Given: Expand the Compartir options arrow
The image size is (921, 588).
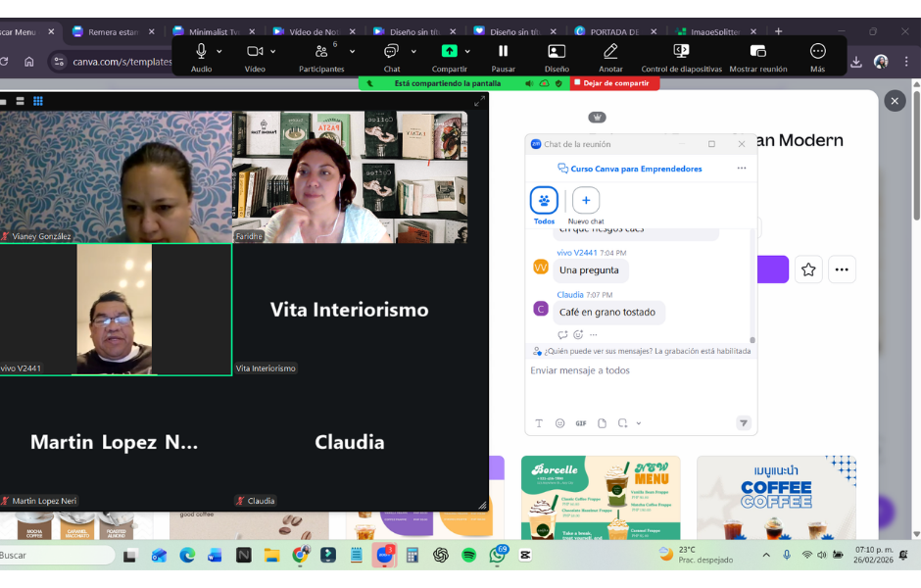Looking at the screenshot, I should (x=467, y=52).
